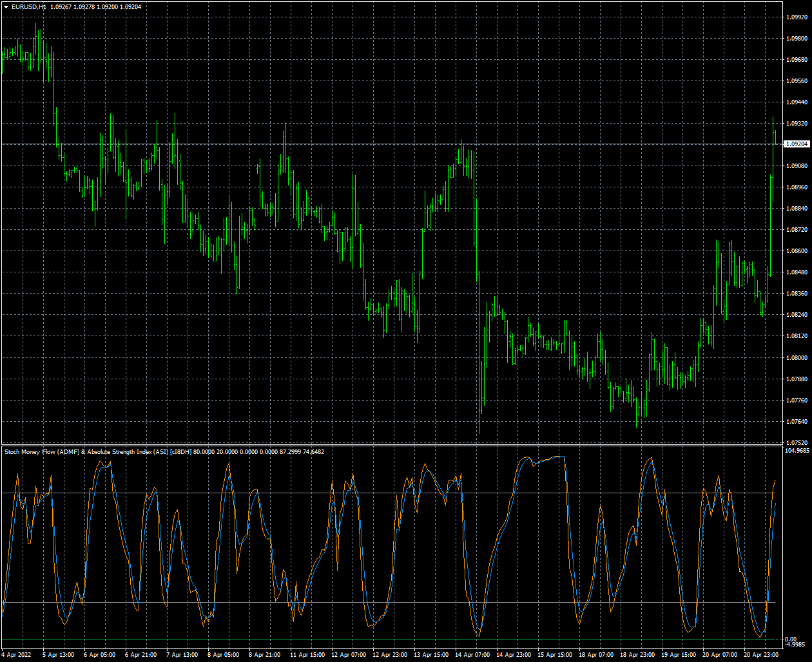The height and width of the screenshot is (662, 812).
Task: Click price axis label 1.07640
Action: (797, 422)
